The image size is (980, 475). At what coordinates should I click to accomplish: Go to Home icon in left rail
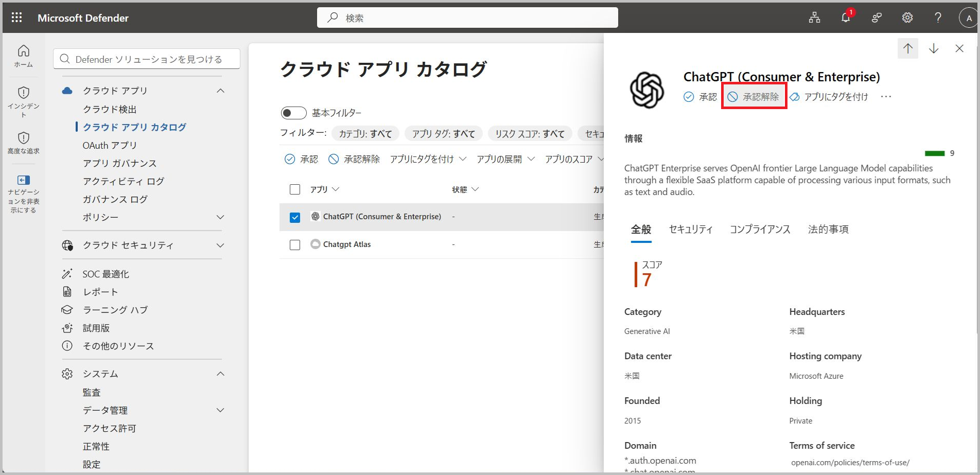coord(24,56)
